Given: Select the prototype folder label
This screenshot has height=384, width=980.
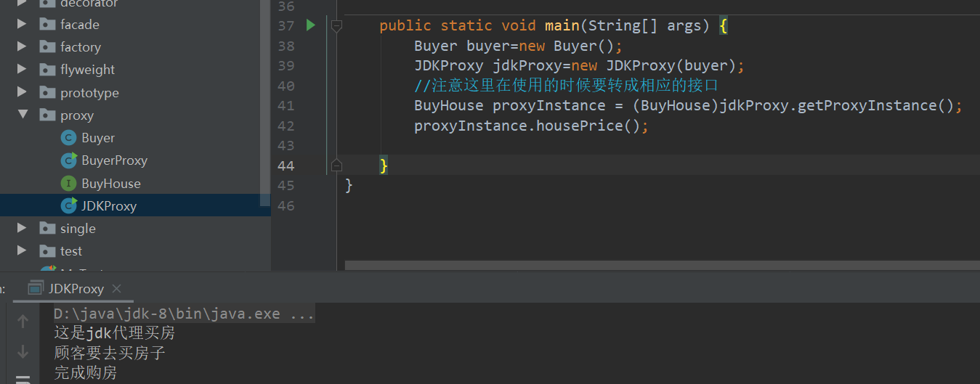Looking at the screenshot, I should (89, 93).
